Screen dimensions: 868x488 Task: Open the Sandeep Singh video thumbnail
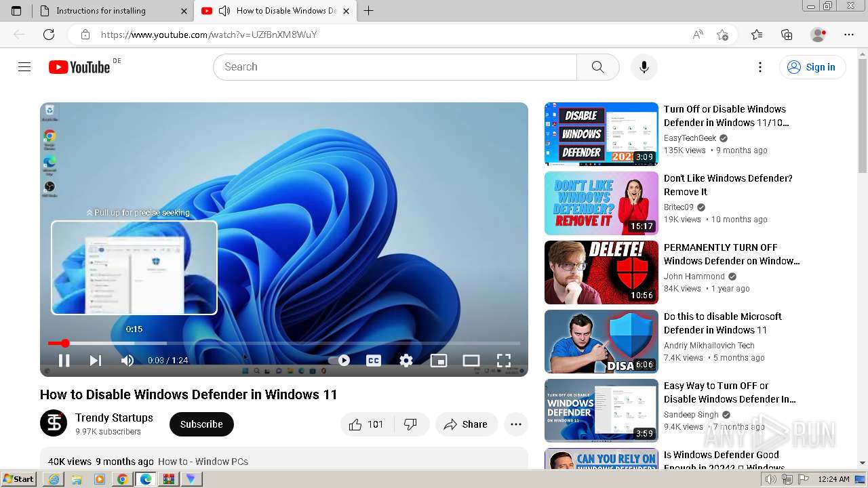601,411
